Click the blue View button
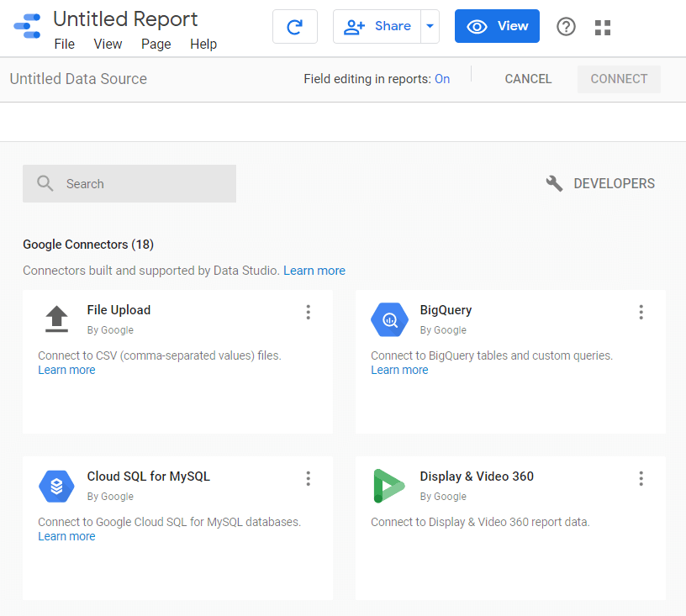Viewport: 686px width, 616px height. tap(497, 27)
